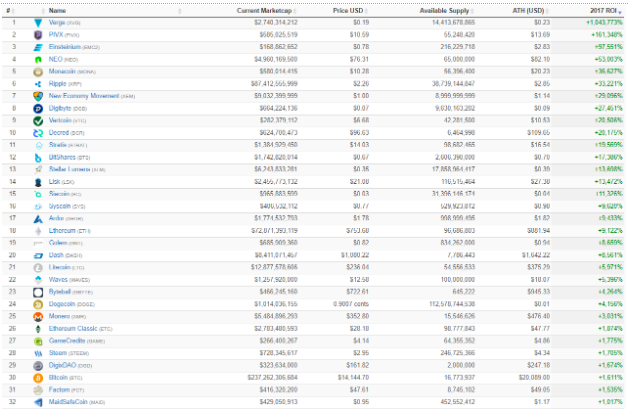Open the DigixDAO link
628x413 pixels.
tap(62, 366)
